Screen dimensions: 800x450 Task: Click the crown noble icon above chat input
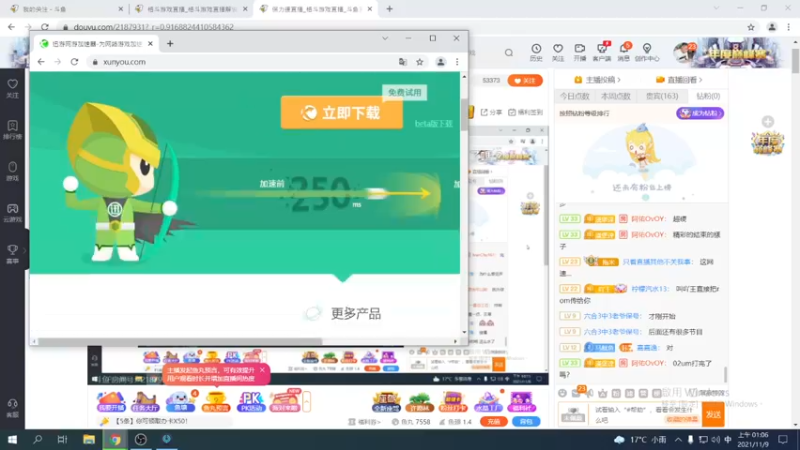pyautogui.click(x=603, y=393)
